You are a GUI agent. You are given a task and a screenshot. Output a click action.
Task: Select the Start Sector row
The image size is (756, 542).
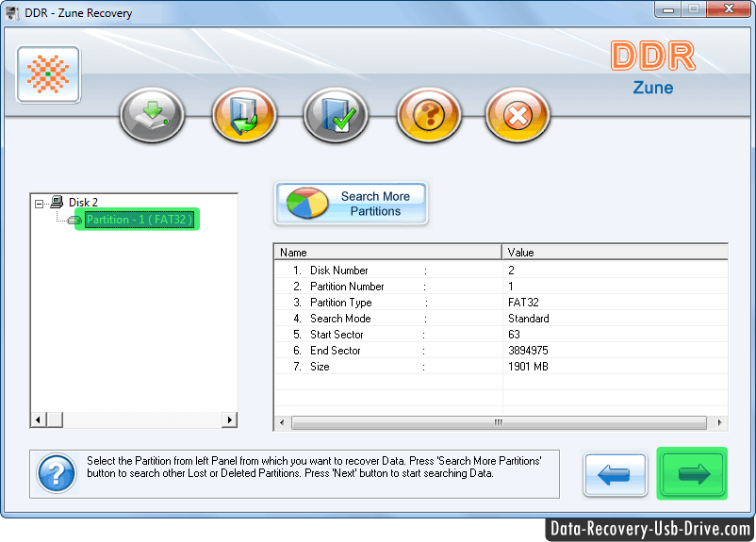[x=501, y=335]
